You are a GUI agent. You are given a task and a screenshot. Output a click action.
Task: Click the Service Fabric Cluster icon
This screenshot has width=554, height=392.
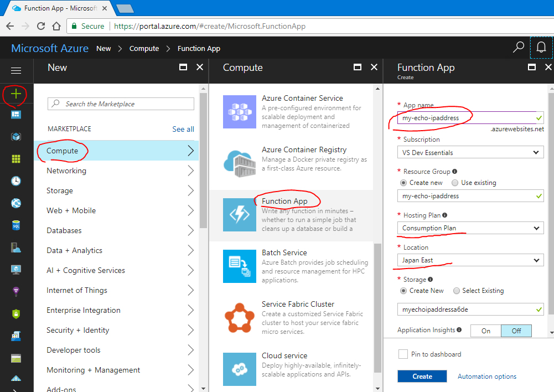pyautogui.click(x=239, y=318)
